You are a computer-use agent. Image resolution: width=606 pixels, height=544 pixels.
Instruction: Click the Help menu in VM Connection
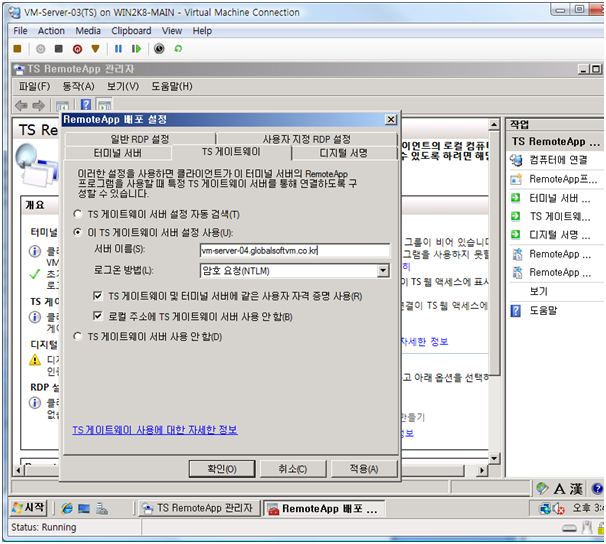click(202, 31)
